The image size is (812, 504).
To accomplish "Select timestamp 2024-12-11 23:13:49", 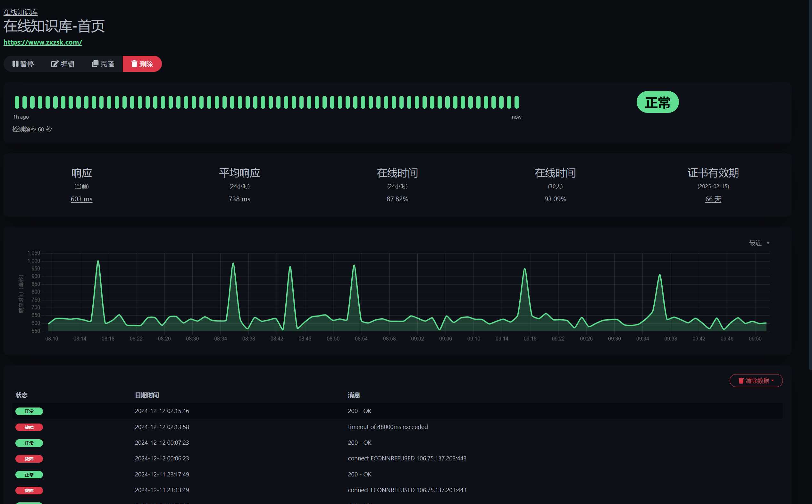I will point(162,490).
